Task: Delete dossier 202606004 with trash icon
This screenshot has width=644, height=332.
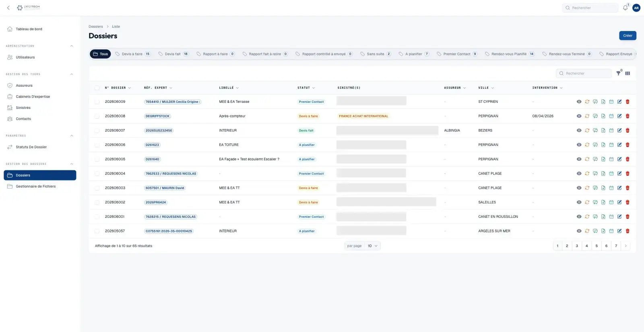Action: 627,174
